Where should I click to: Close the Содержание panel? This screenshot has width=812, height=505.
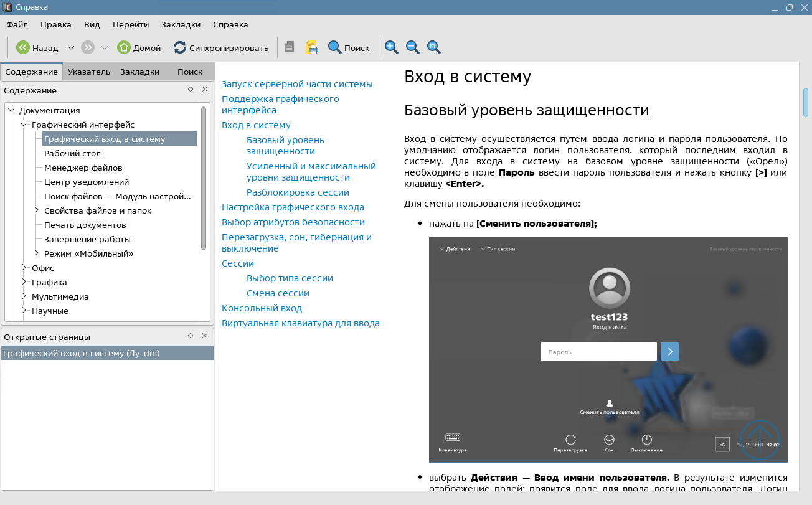pos(205,90)
